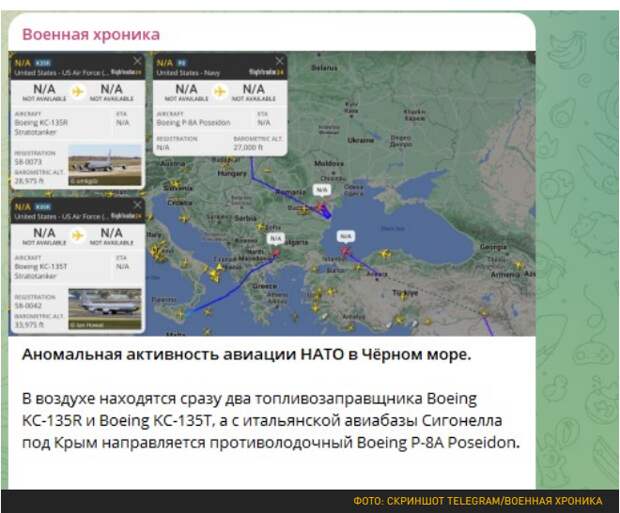Click the 27,000 ft barometric altitude value
Viewport: 620px width, 513px height.
click(x=248, y=147)
